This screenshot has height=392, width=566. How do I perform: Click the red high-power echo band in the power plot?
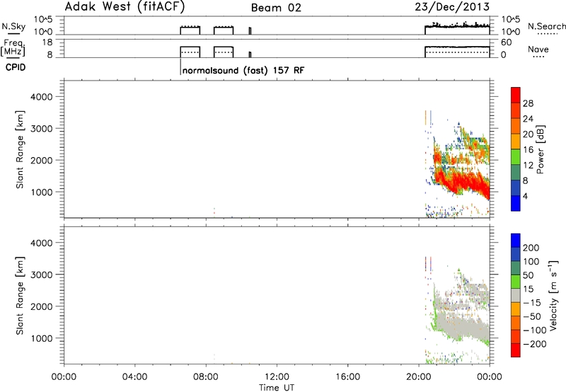[x=461, y=183]
